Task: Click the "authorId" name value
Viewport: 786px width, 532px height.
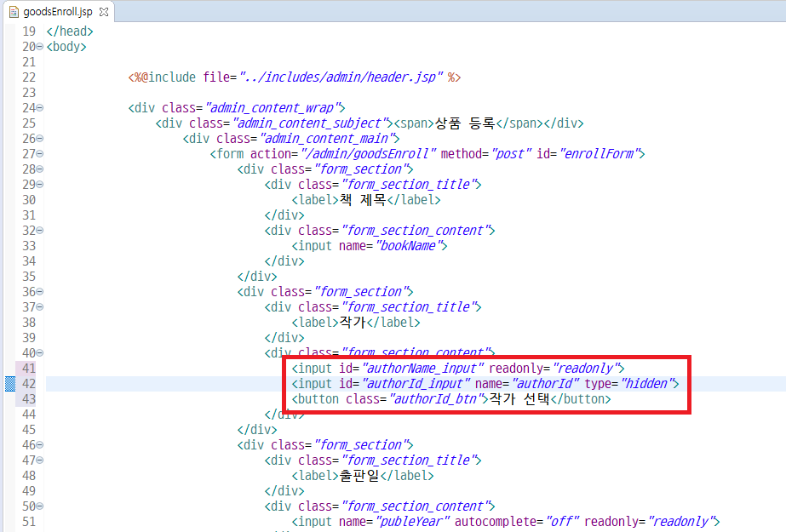Action: 545,384
